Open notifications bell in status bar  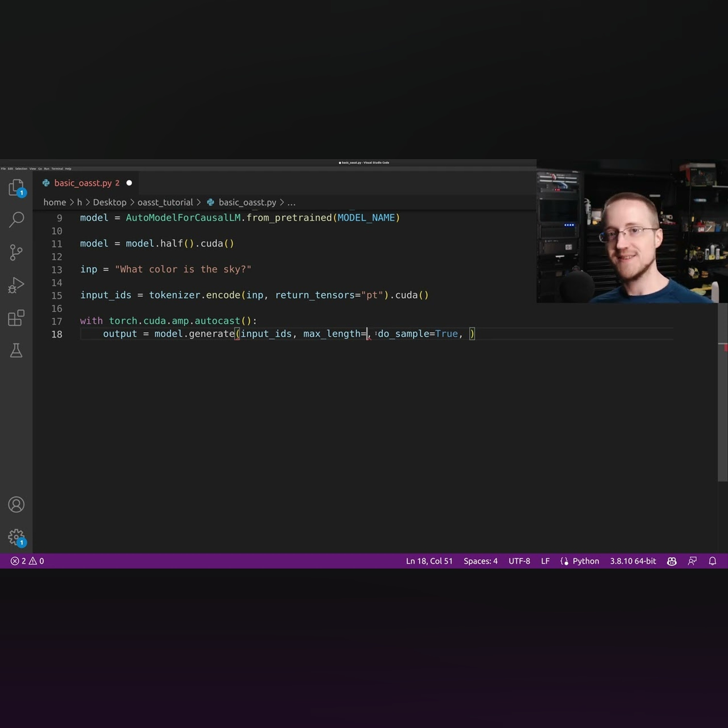(712, 561)
